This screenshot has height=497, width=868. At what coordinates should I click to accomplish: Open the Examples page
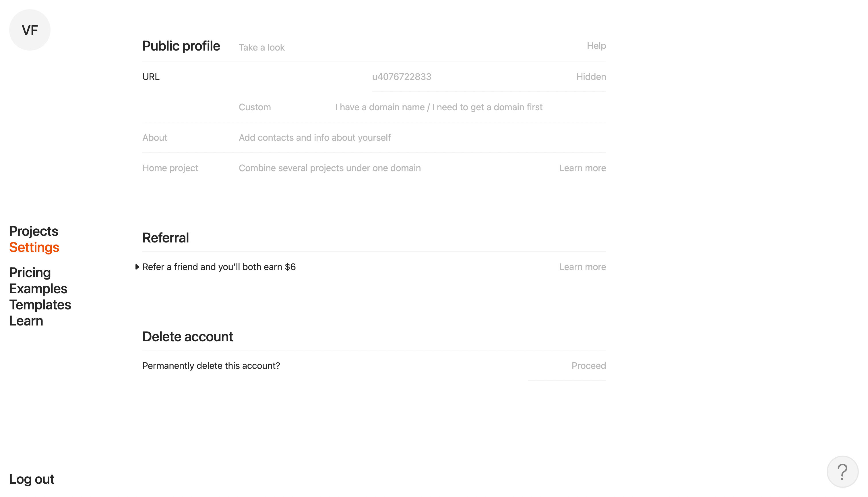pos(38,289)
